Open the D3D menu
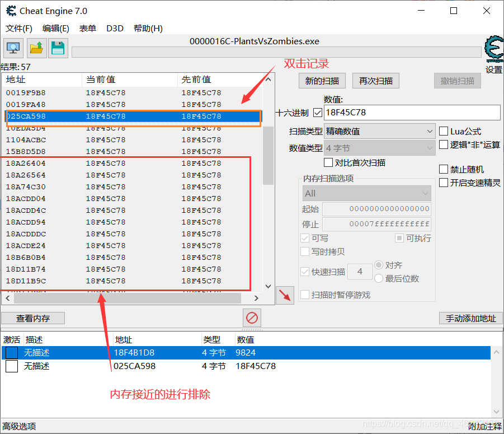This screenshot has width=504, height=434. pos(115,29)
